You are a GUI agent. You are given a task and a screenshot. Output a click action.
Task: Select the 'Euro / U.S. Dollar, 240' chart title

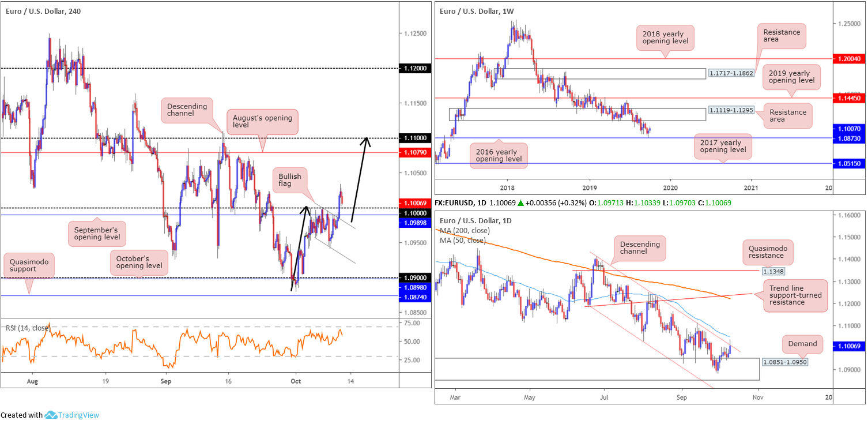(x=43, y=10)
